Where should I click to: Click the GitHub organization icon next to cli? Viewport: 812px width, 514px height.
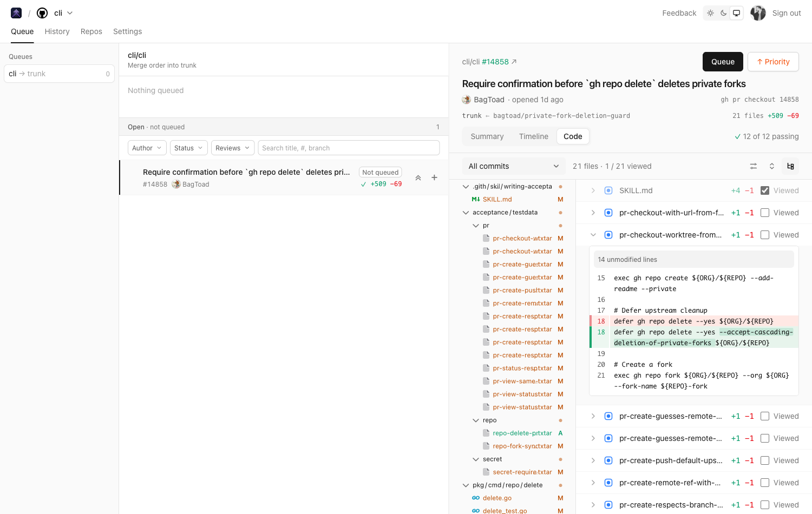tap(42, 13)
